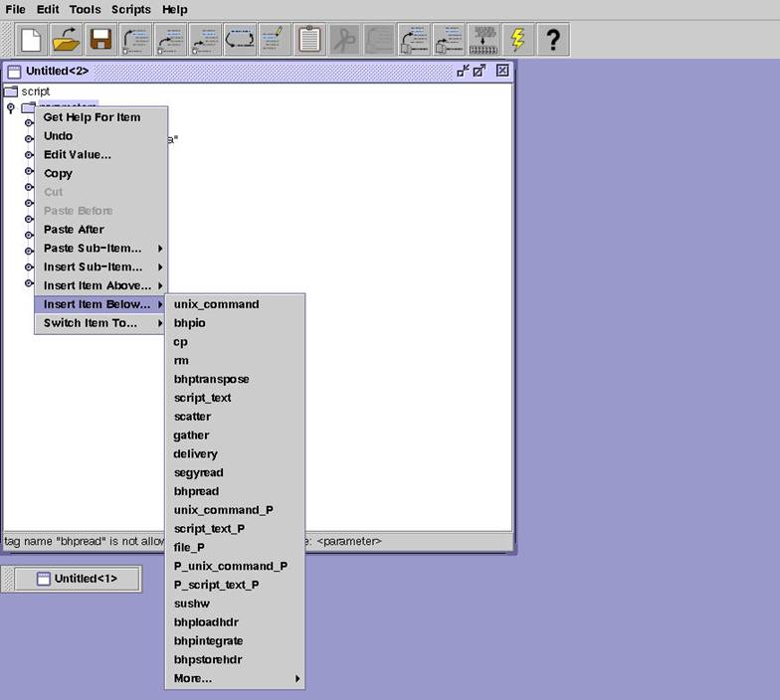Screen dimensions: 780x700
Task: Pick sushw in the submenu
Action: (x=235, y=604)
